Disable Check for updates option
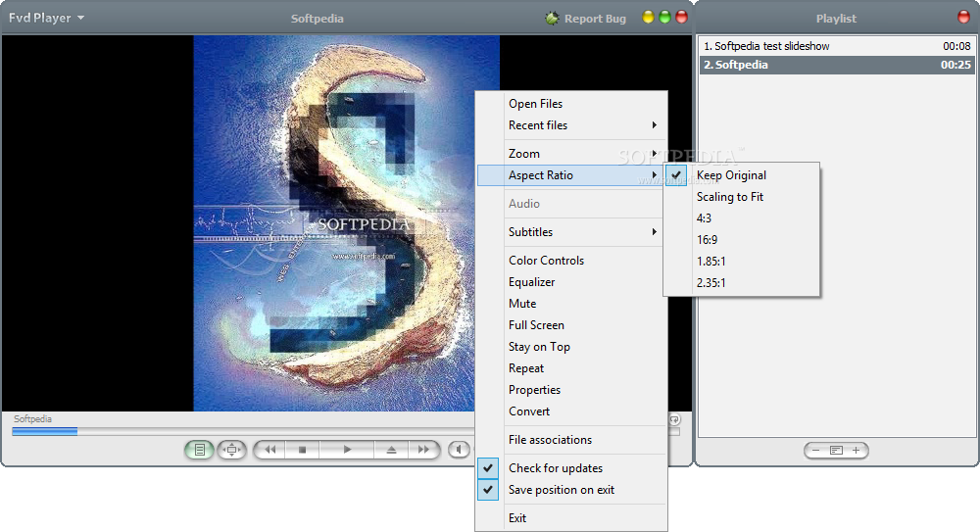This screenshot has width=980, height=532. click(571, 468)
